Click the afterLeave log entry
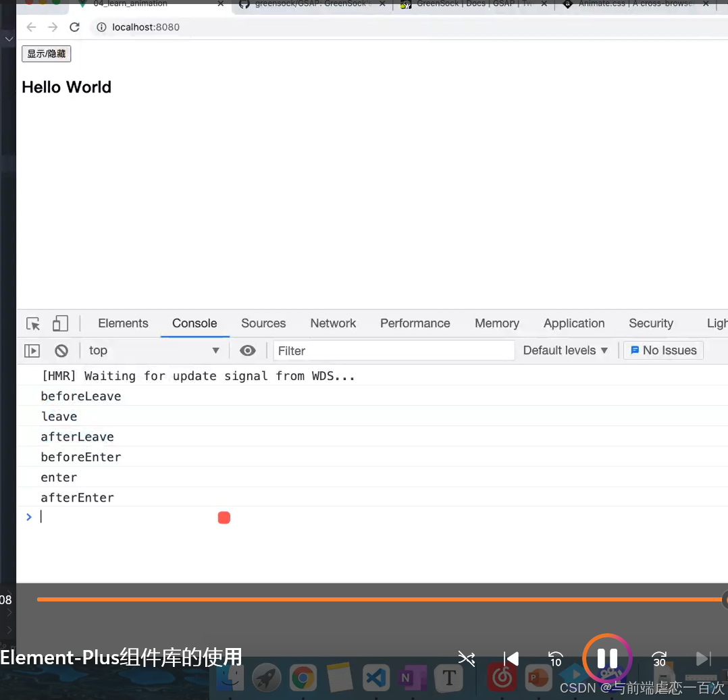The width and height of the screenshot is (728, 700). [77, 437]
